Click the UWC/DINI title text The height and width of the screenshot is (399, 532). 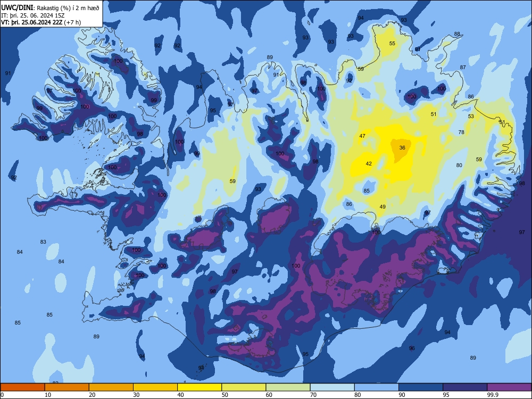(x=17, y=7)
